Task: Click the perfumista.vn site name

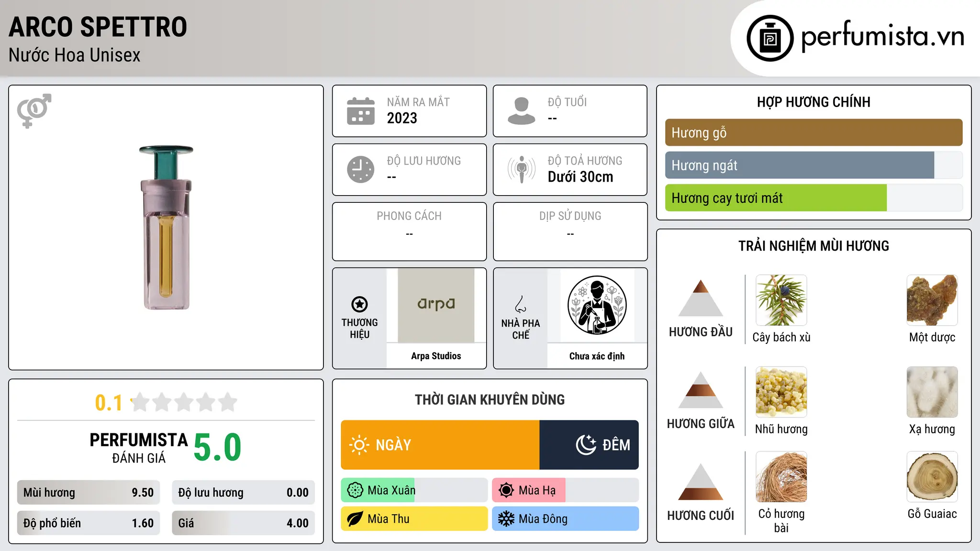Action: pos(882,36)
